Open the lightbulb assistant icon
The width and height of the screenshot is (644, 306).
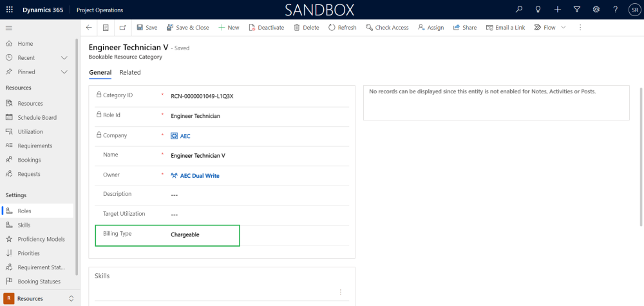538,10
